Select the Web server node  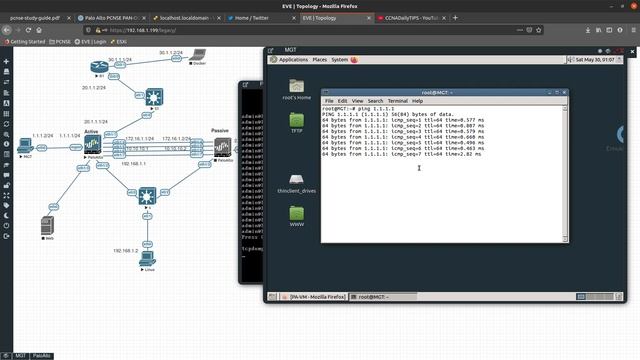click(x=47, y=226)
